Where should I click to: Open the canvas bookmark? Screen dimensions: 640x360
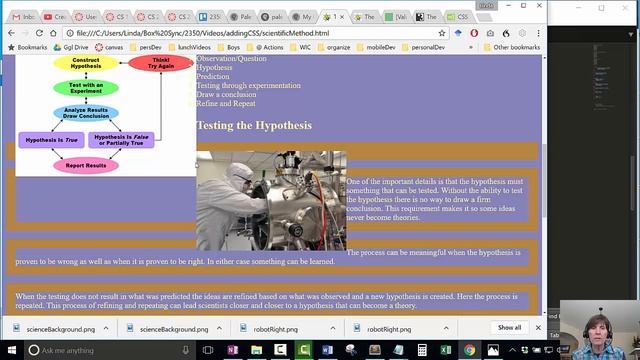click(109, 47)
